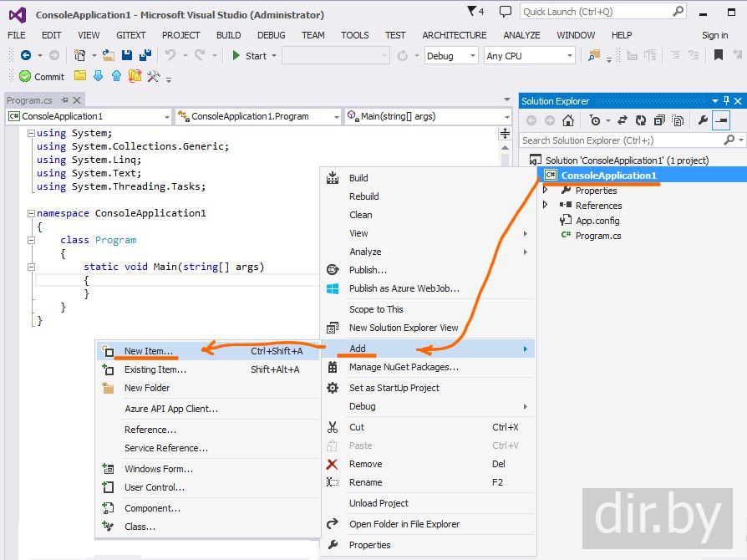747x560 pixels.
Task: Click the Home icon in Solution Explorer
Action: point(568,120)
